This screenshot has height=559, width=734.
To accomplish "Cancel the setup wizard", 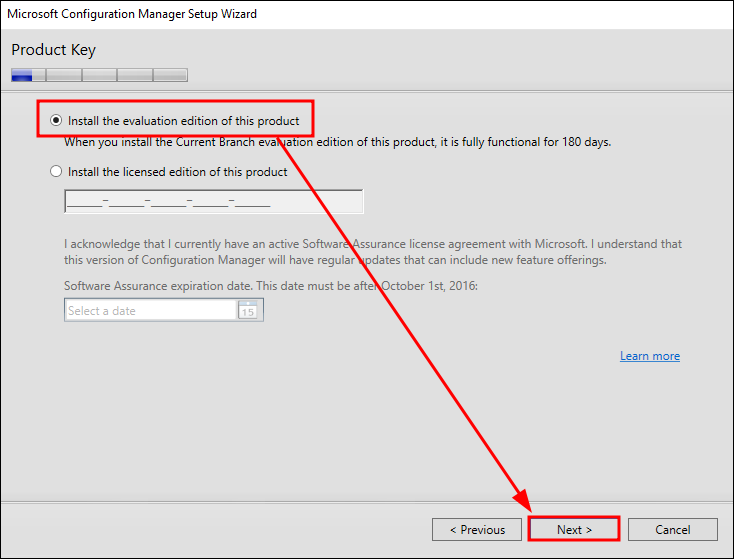I will [x=673, y=530].
